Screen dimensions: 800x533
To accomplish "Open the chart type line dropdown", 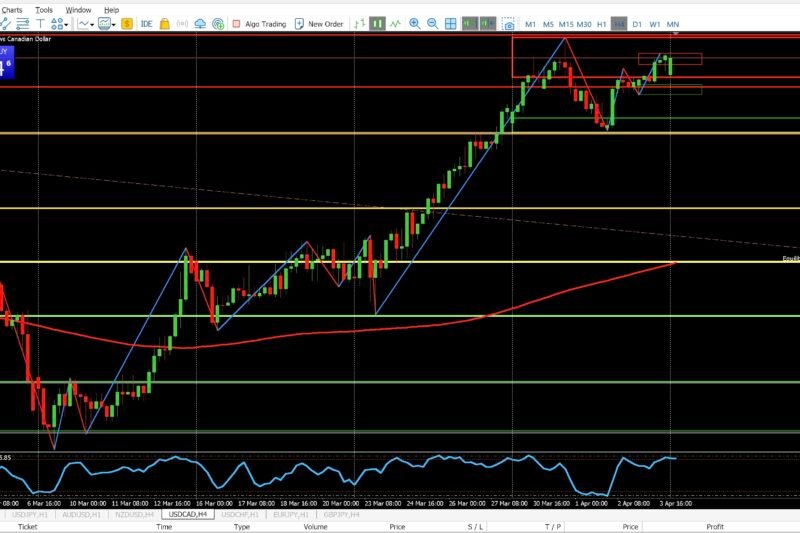I will coord(86,23).
